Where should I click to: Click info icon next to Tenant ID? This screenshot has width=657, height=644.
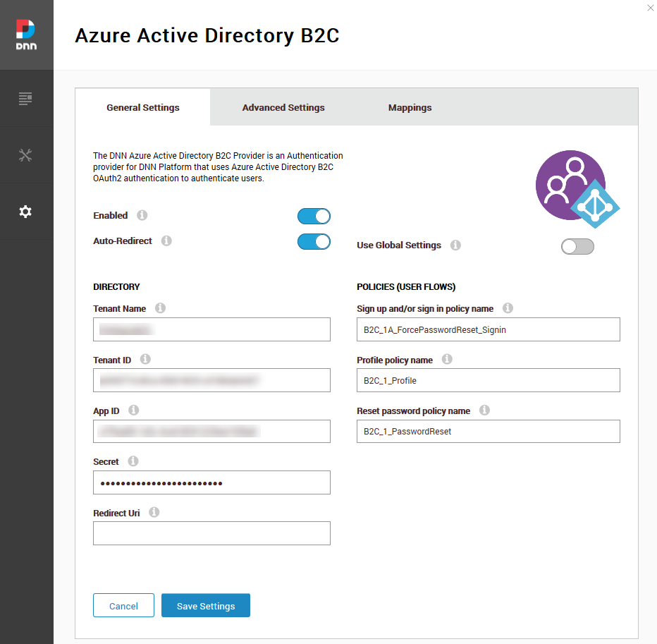[145, 359]
